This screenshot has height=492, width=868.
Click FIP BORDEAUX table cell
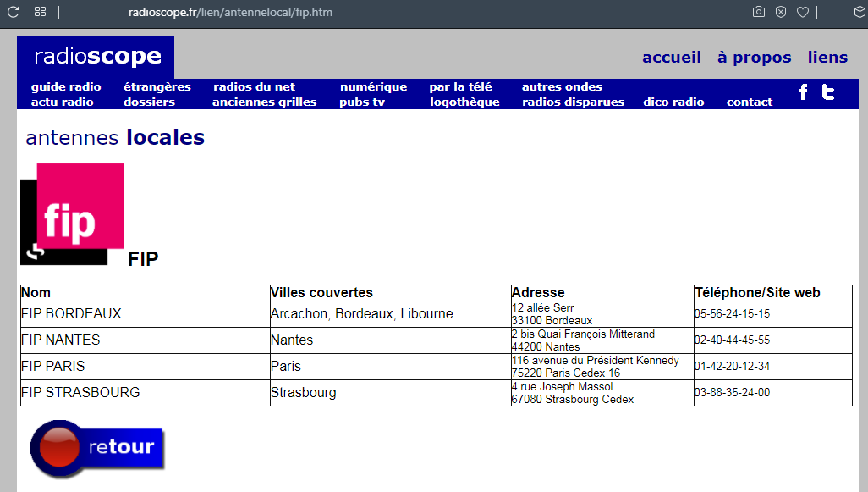click(x=145, y=314)
